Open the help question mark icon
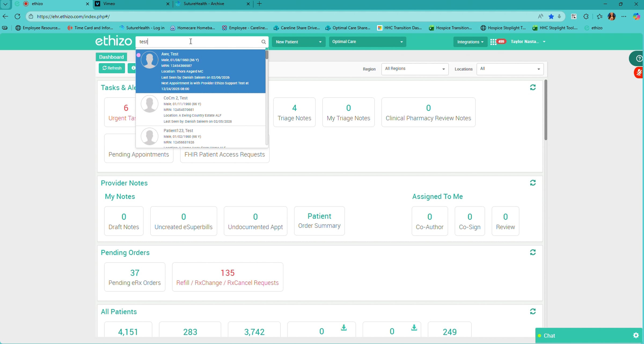This screenshot has height=344, width=644. [639, 58]
